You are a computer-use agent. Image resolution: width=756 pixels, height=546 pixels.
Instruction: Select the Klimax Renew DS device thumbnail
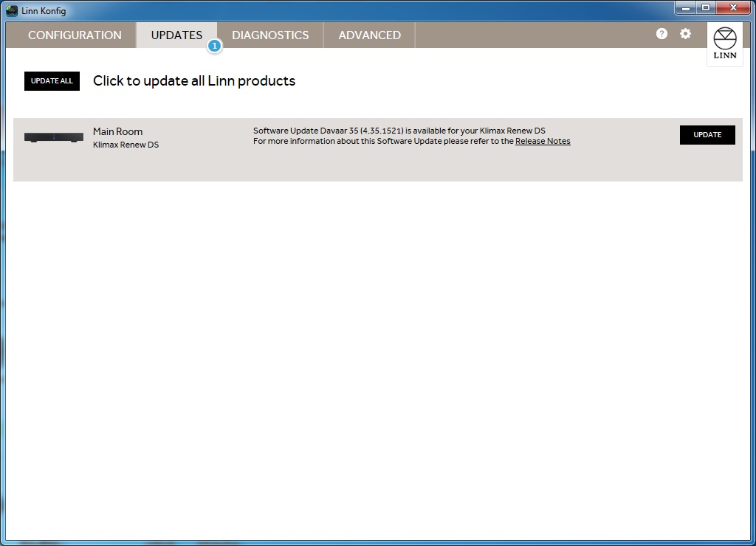tap(54, 137)
